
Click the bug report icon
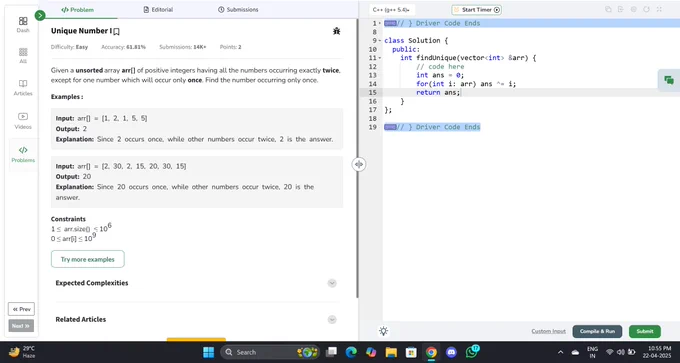pos(337,31)
